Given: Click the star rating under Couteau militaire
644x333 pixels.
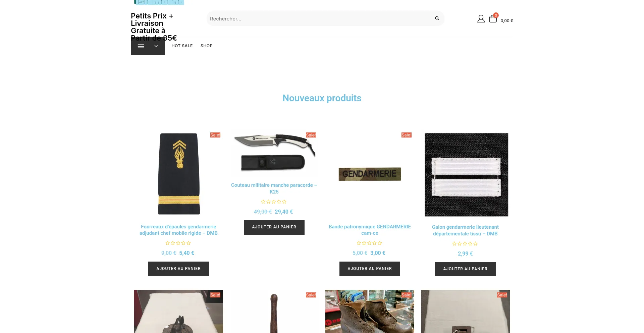Looking at the screenshot, I should click(274, 202).
